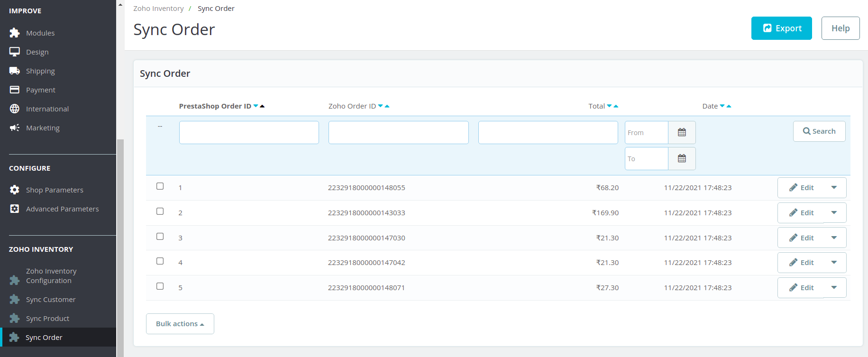This screenshot has height=357, width=868.
Task: Click Zoho ID 2232918000000148071
Action: (366, 288)
